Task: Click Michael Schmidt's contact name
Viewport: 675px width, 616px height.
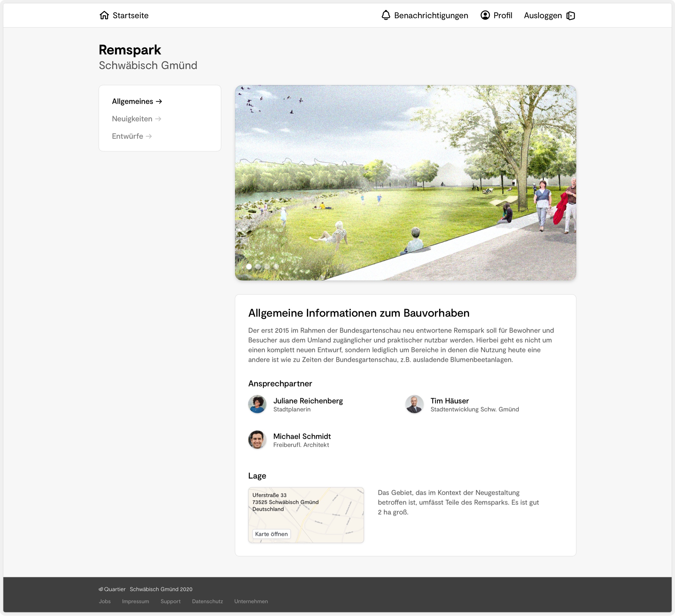Action: tap(302, 436)
